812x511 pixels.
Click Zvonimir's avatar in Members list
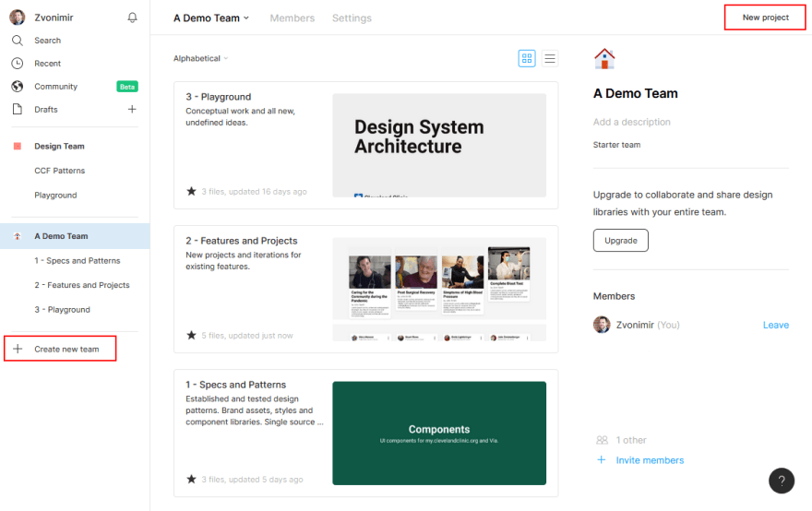602,325
